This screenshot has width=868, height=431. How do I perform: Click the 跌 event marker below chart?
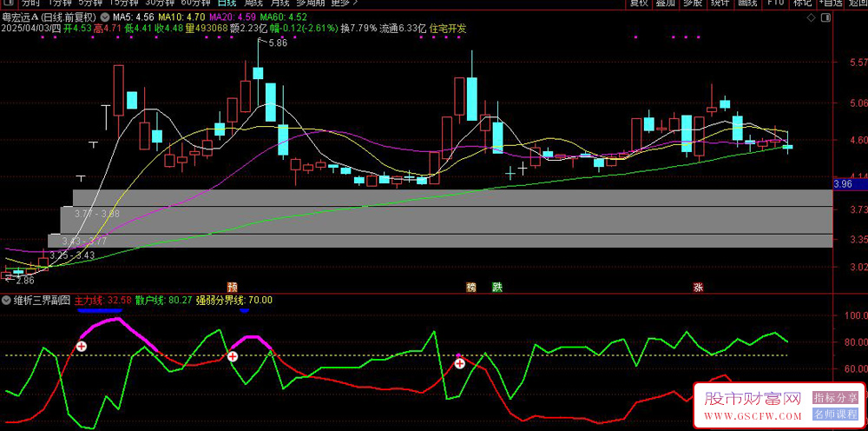(496, 287)
